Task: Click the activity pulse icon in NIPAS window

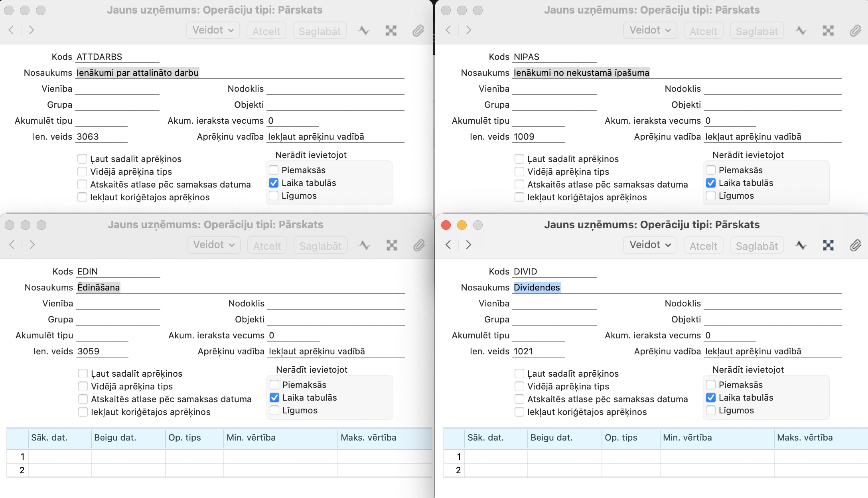Action: click(801, 30)
